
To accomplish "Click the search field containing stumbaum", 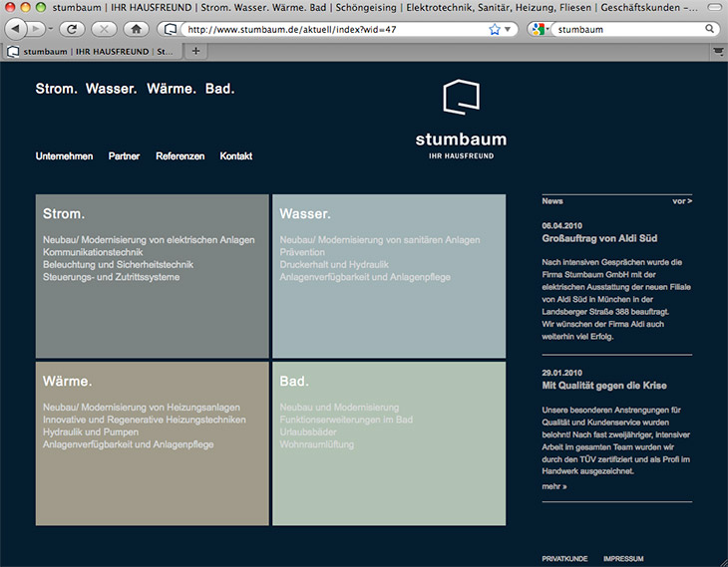I will [x=629, y=29].
